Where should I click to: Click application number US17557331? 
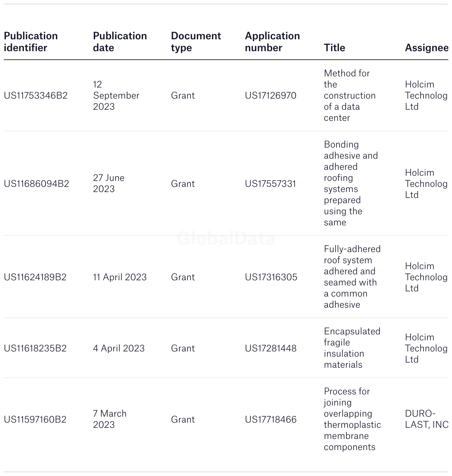pyautogui.click(x=270, y=184)
